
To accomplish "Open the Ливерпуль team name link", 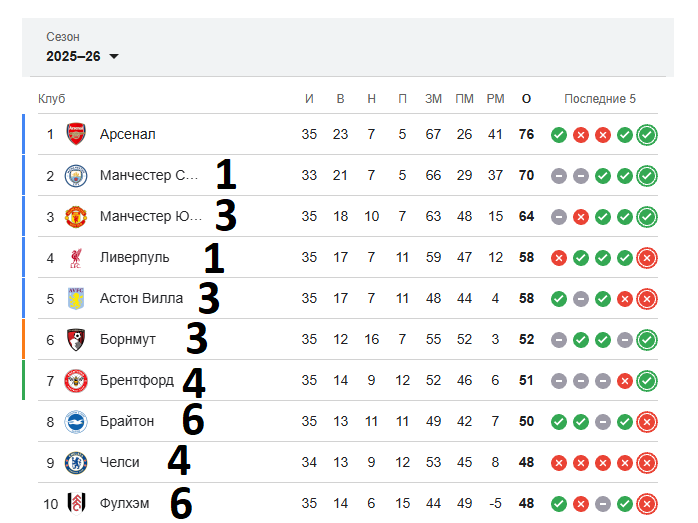I will point(134,257).
